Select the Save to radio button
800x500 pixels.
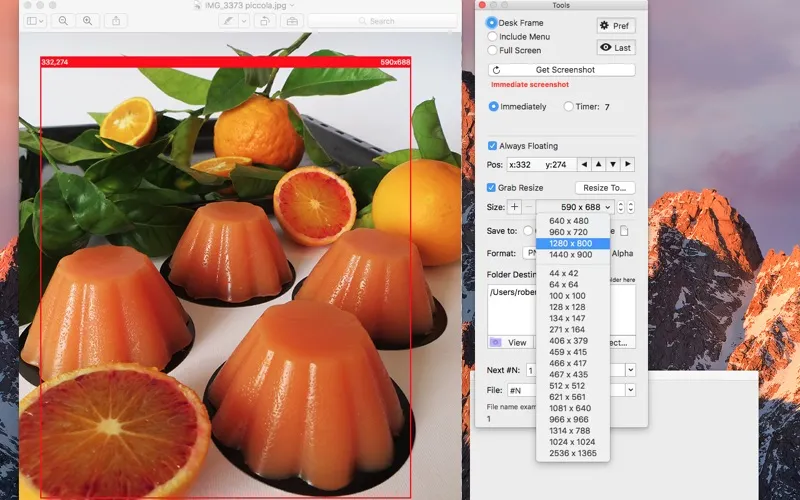[528, 231]
